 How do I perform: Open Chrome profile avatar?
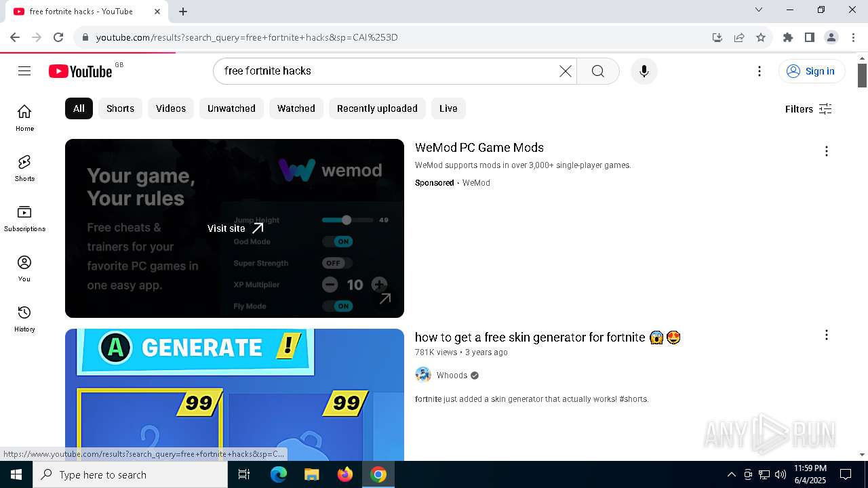tap(831, 37)
